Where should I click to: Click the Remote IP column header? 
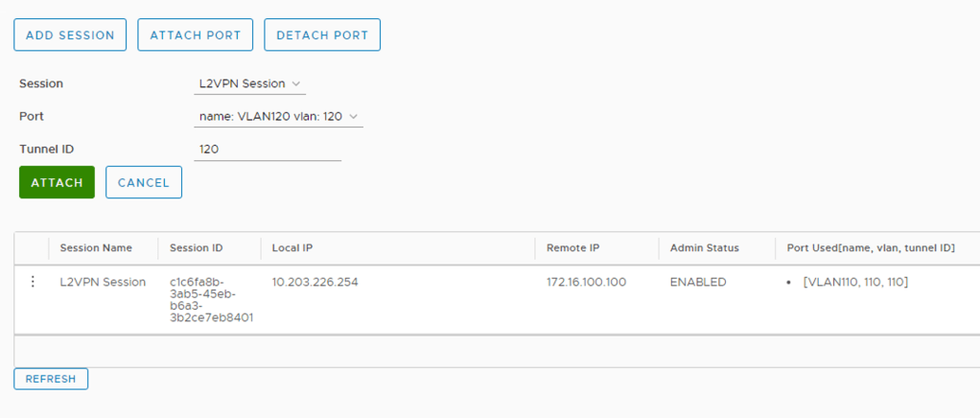[573, 248]
